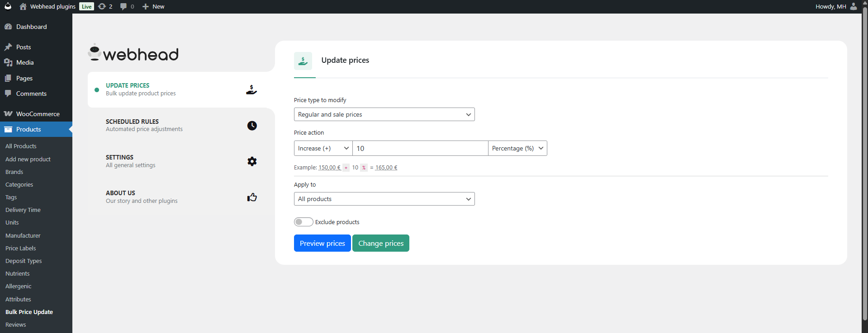The height and width of the screenshot is (333, 868).
Task: Open the Increase (+) action dropdown
Action: (x=323, y=148)
